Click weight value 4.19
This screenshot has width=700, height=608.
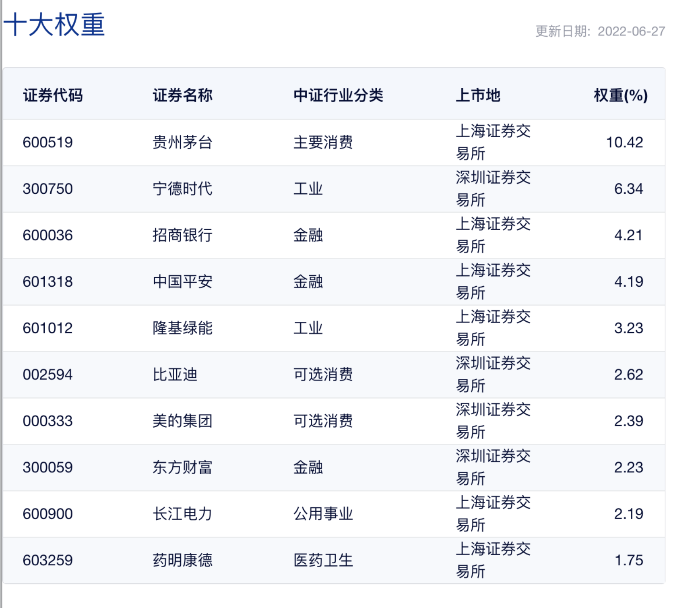coord(629,282)
